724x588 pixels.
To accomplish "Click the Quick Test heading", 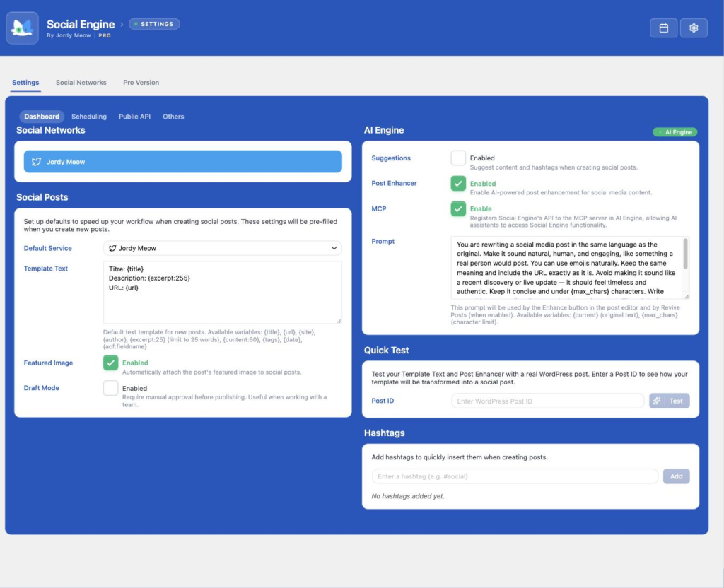I will 386,351.
